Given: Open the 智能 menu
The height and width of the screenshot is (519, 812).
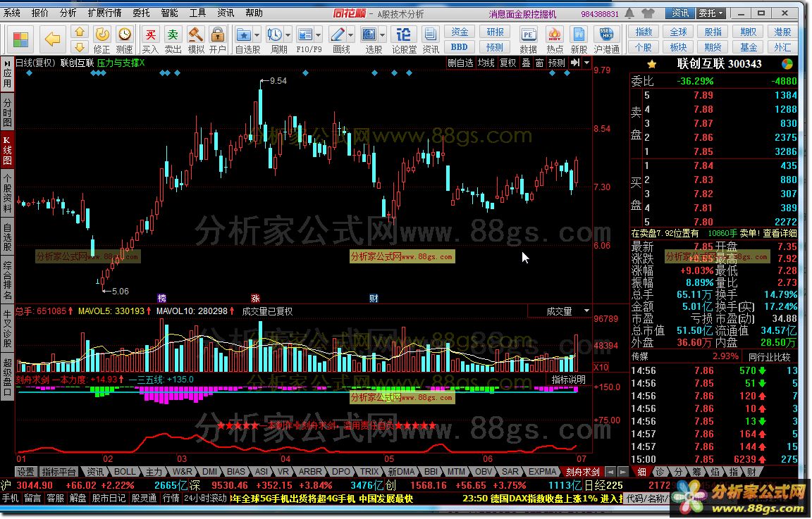Looking at the screenshot, I should (169, 13).
